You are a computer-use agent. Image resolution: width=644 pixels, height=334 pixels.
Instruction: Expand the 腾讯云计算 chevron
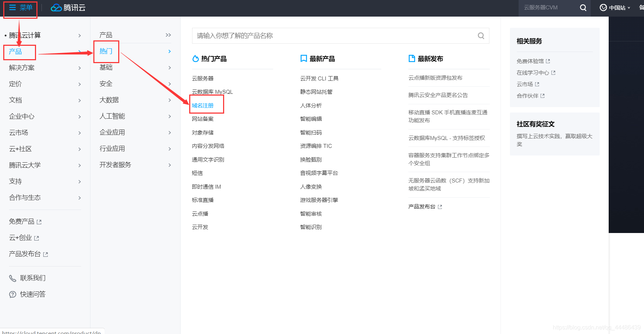80,36
